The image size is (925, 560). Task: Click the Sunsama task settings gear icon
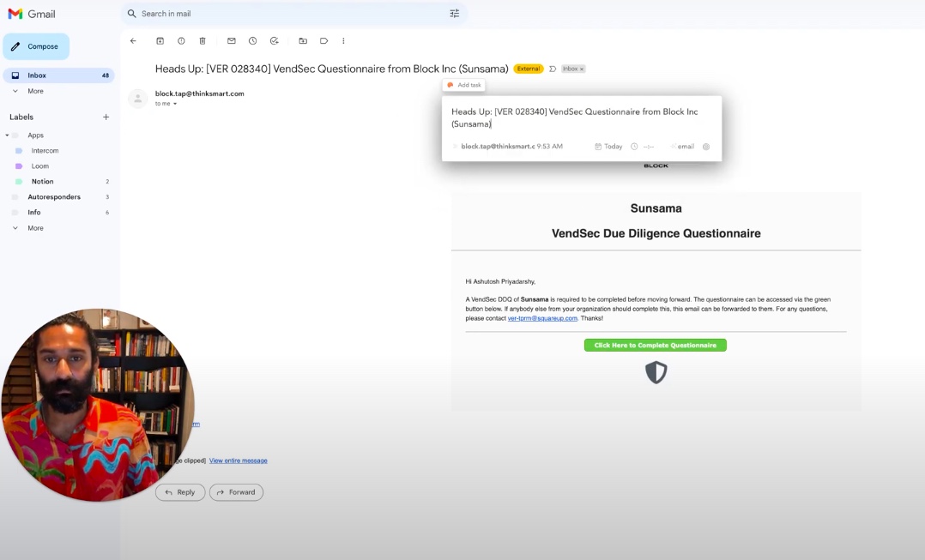tap(706, 146)
